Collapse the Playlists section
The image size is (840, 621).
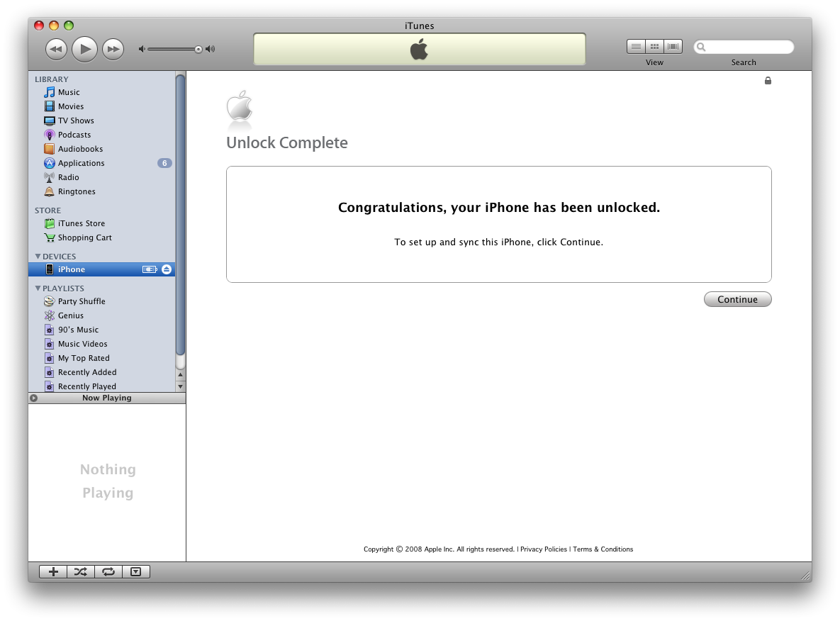(x=38, y=288)
